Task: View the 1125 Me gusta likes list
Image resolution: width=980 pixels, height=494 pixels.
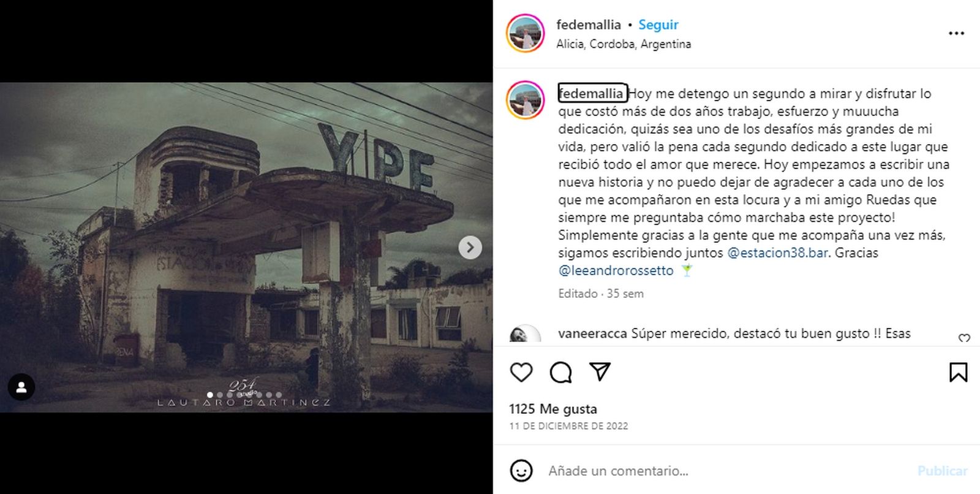Action: click(553, 409)
